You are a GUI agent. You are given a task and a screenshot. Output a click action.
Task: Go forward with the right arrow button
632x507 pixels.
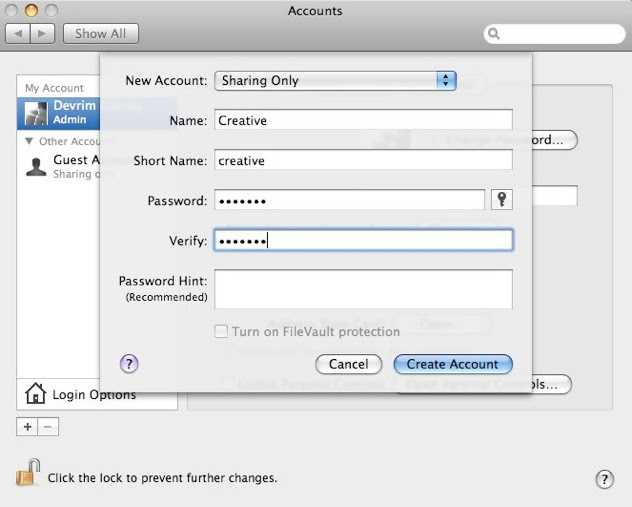[x=42, y=33]
